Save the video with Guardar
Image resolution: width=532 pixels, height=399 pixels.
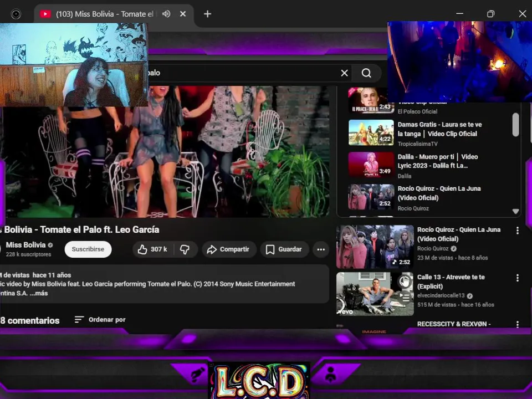coord(284,249)
